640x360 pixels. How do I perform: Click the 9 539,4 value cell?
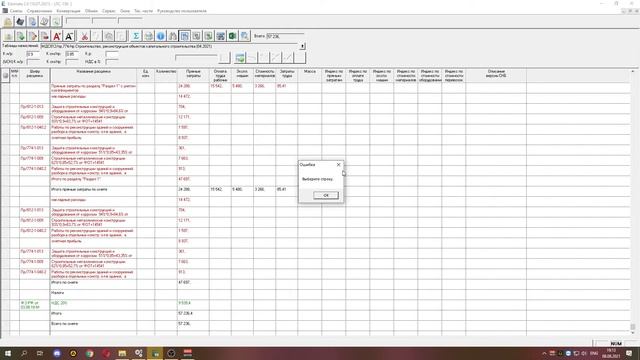click(x=193, y=305)
